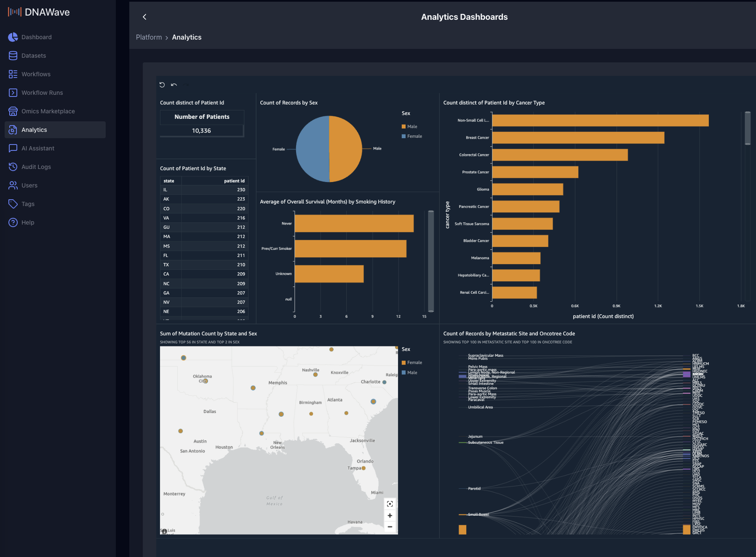Refresh the dashboard data
The height and width of the screenshot is (557, 756).
(163, 85)
